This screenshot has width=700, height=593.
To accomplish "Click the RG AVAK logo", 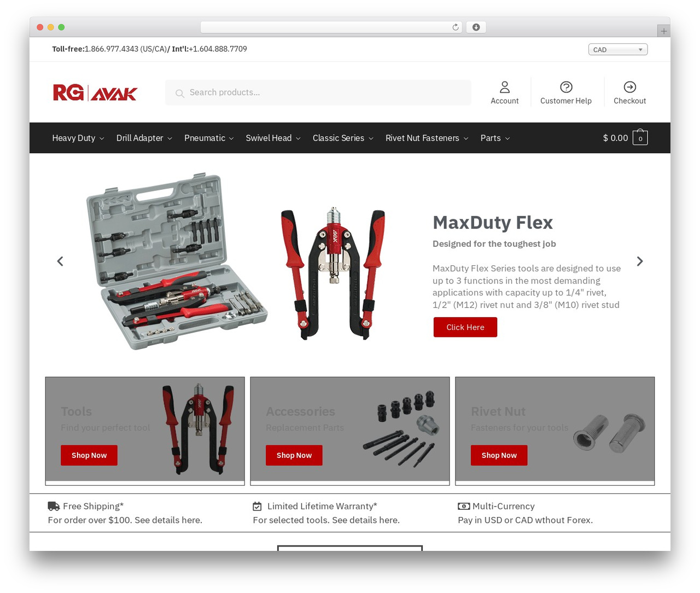I will (95, 92).
